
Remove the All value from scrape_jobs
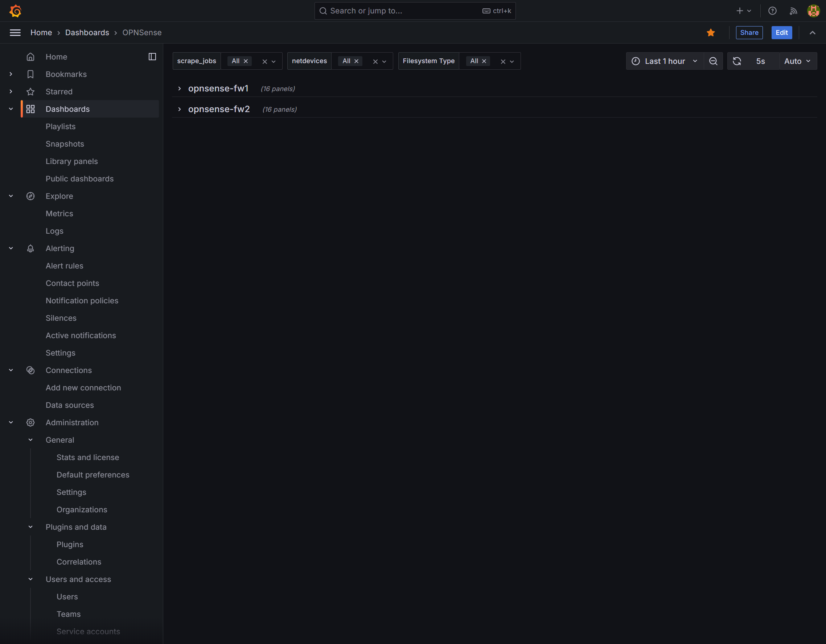246,61
